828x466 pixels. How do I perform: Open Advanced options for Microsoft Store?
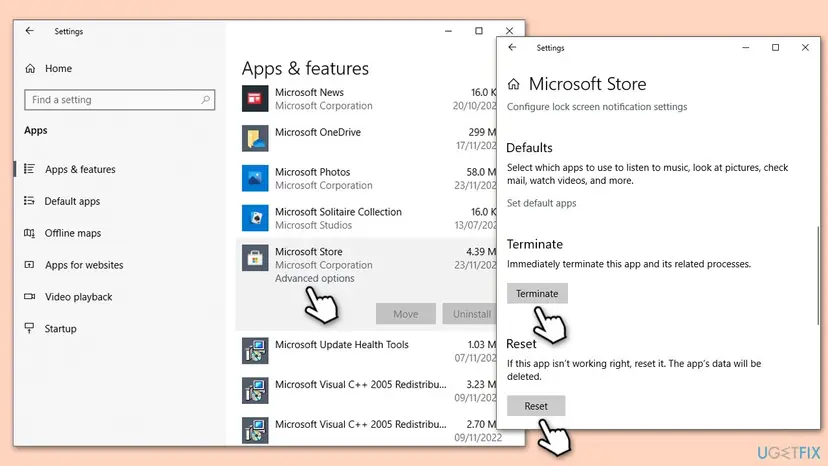click(315, 278)
